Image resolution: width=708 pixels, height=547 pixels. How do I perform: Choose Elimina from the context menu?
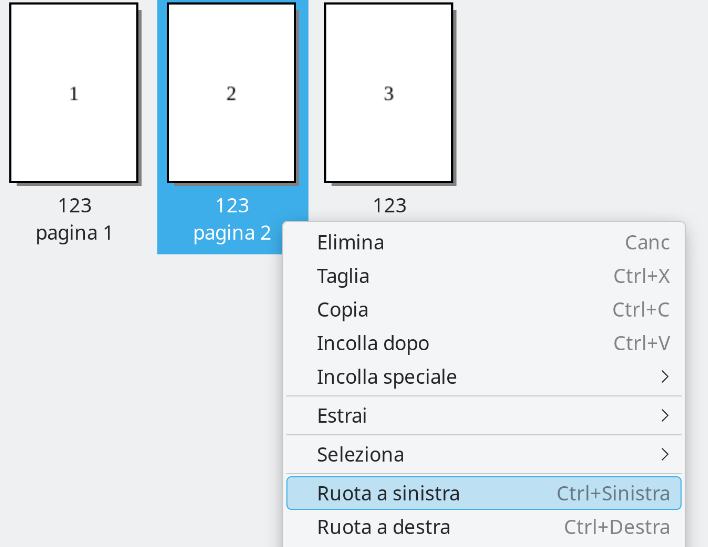(350, 242)
